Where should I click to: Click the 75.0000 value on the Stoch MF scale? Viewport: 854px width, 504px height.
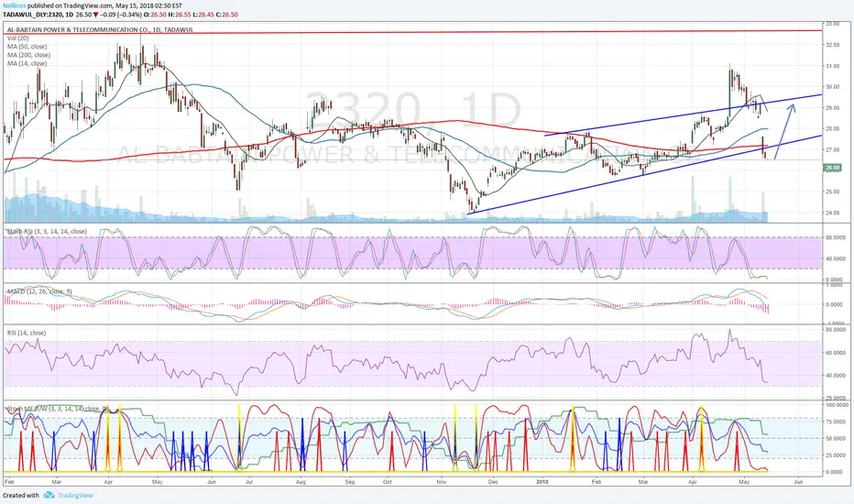pos(835,422)
